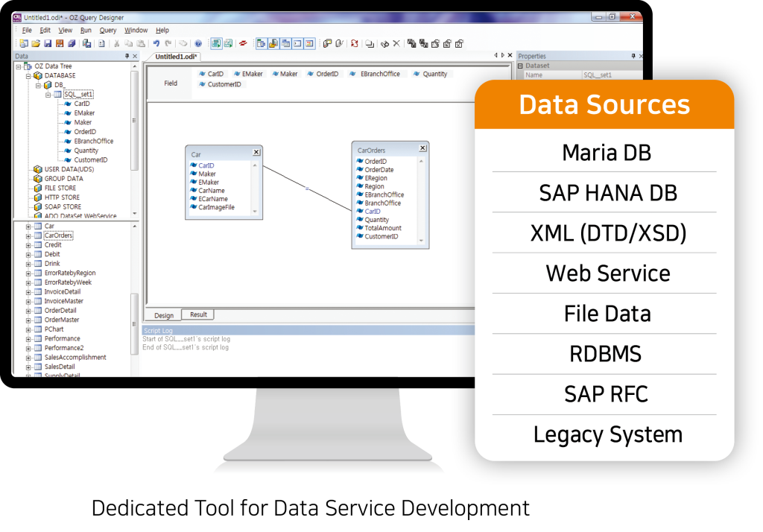Click the Redo arrow icon
This screenshot has height=532, width=763.
[168, 43]
